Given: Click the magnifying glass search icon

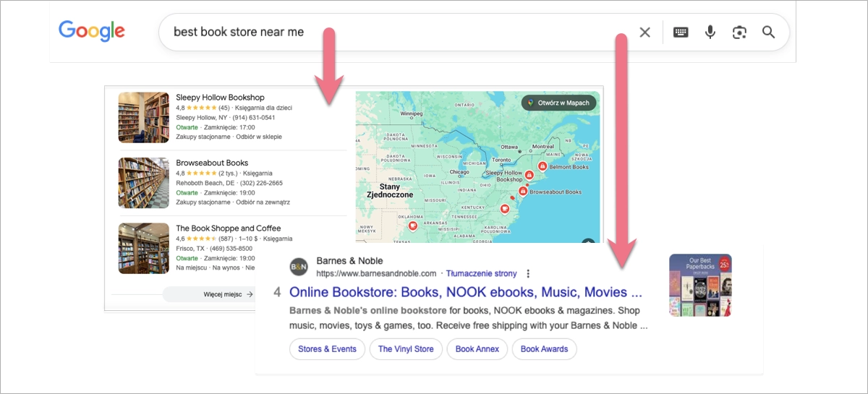Looking at the screenshot, I should [769, 32].
